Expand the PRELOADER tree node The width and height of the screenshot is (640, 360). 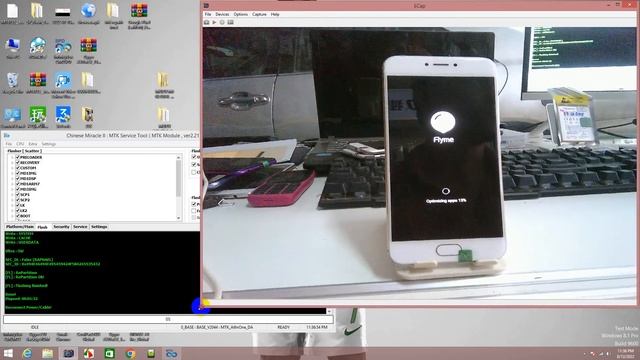[13, 157]
